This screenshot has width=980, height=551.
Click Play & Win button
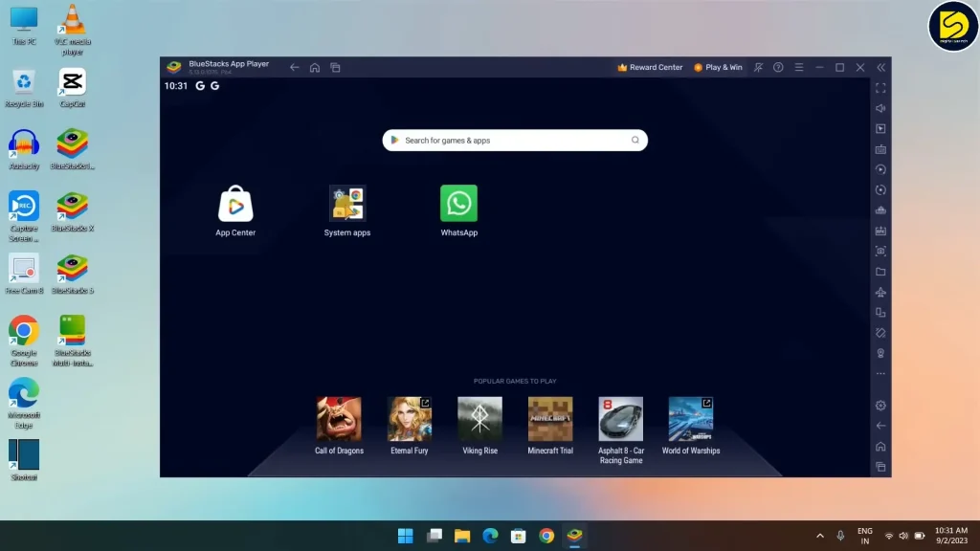[718, 68]
